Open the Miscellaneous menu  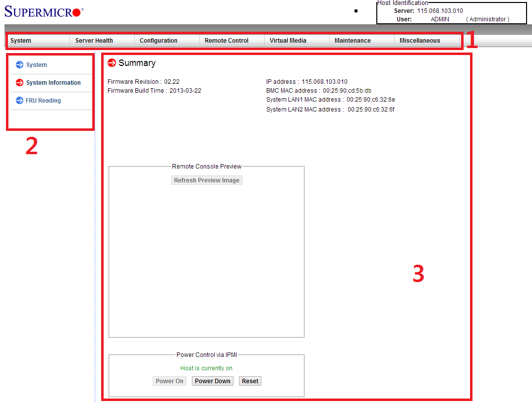pos(420,41)
